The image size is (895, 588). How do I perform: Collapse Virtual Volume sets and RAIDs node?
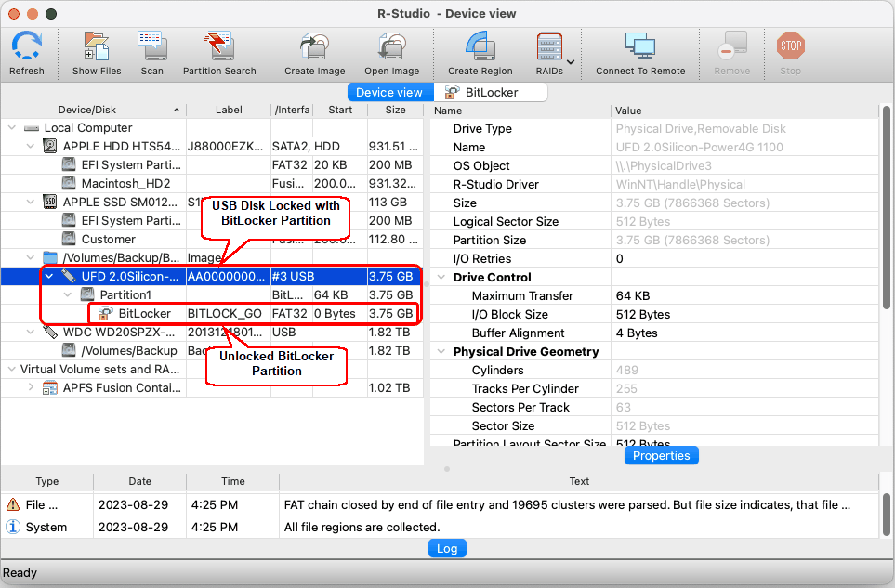[12, 369]
